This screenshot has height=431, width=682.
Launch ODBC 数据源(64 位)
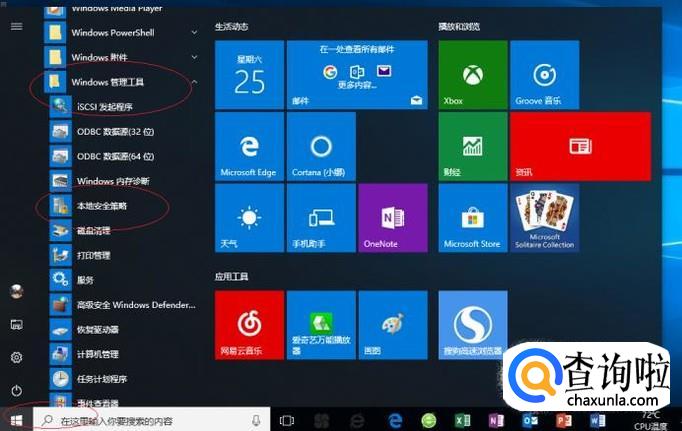123,156
